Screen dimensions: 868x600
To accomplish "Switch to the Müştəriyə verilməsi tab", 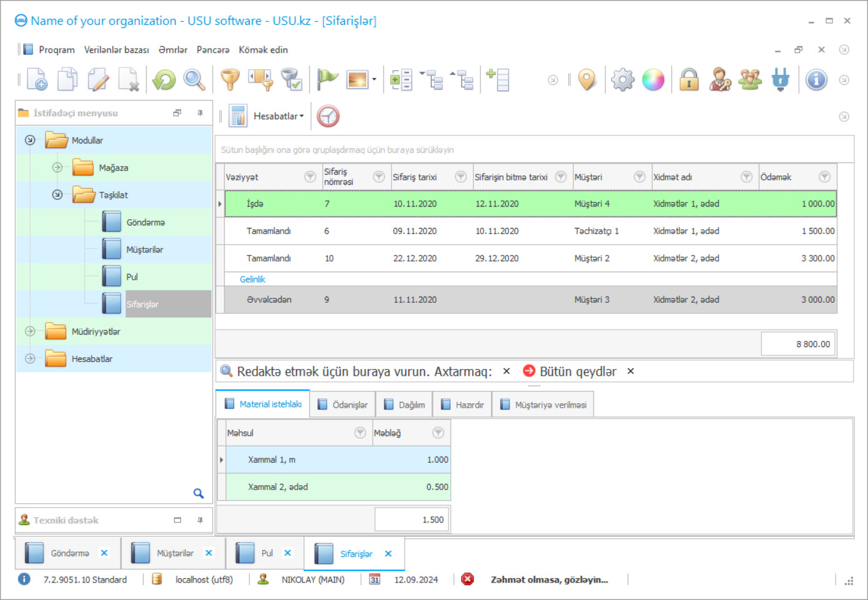I will (543, 405).
